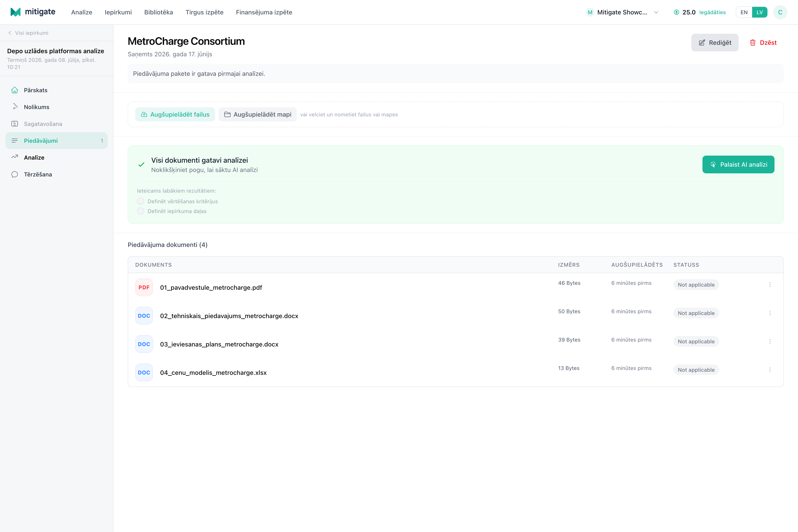Click Not applicable badge for 02_tehniskais_piedavajums row

coord(696,313)
